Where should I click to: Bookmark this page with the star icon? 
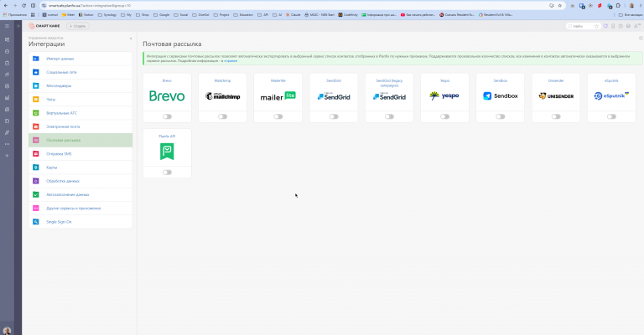click(559, 5)
